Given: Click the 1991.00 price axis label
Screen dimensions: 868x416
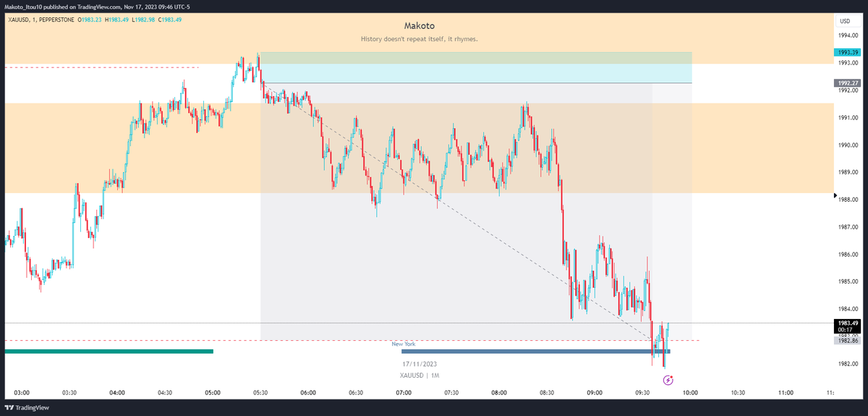Looking at the screenshot, I should 847,117.
